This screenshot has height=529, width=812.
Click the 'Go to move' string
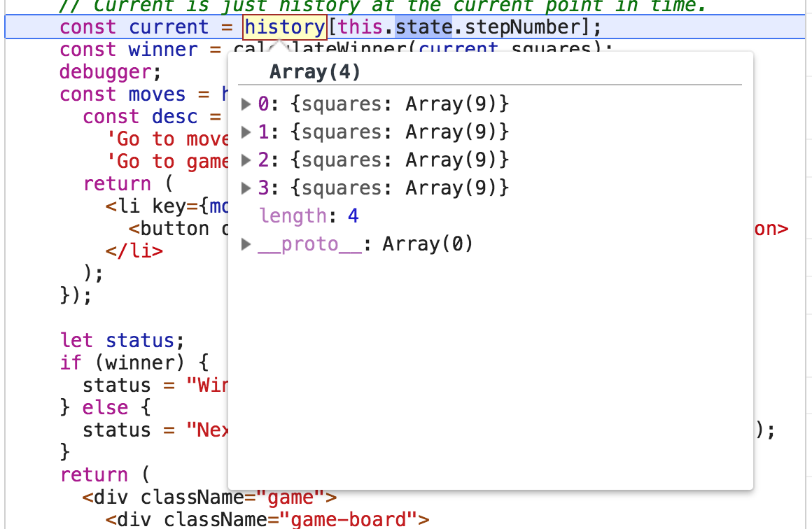(167, 139)
